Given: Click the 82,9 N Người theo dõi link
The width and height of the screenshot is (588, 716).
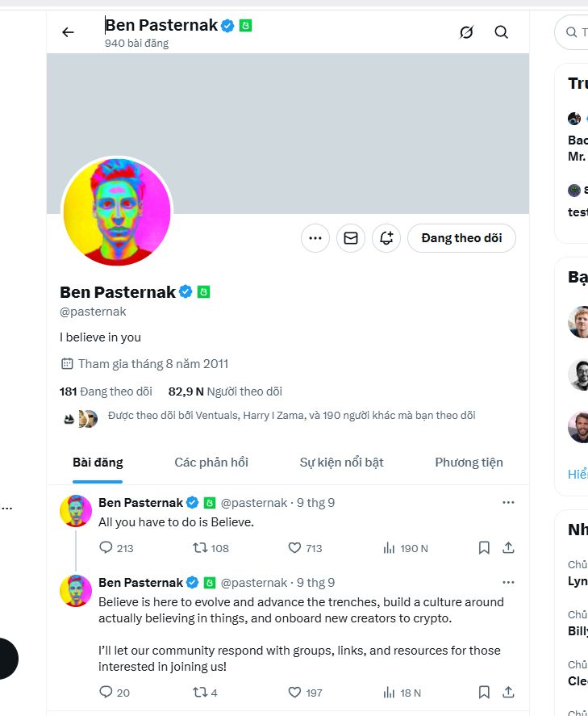Looking at the screenshot, I should click(x=225, y=391).
